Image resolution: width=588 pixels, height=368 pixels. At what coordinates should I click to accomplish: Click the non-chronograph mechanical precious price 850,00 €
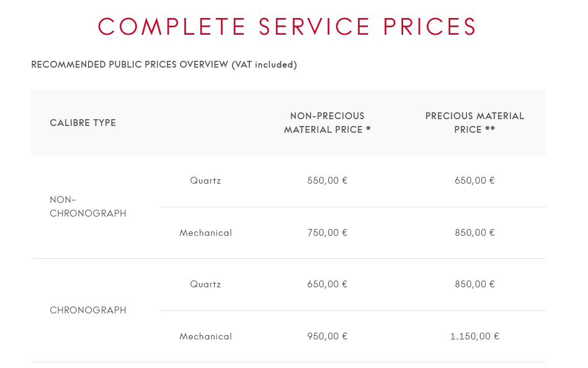tap(474, 233)
